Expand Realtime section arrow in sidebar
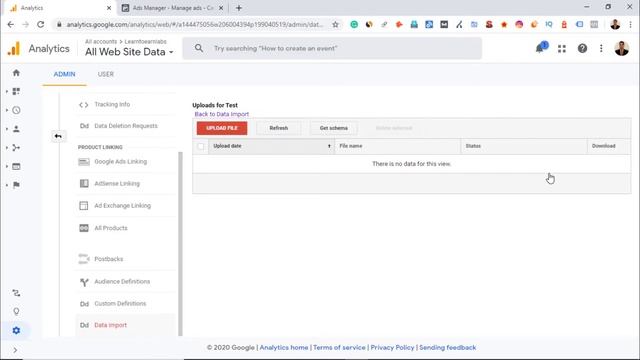Image resolution: width=640 pixels, height=360 pixels. pyautogui.click(x=7, y=110)
